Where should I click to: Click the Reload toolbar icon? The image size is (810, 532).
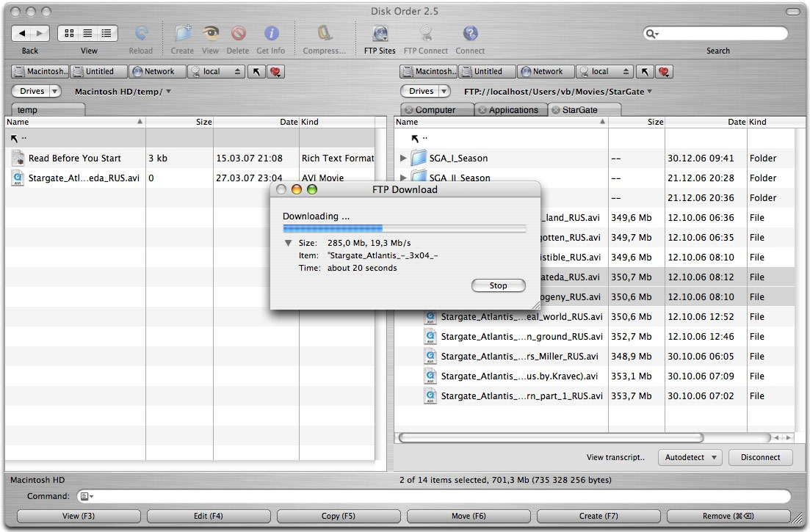(141, 34)
